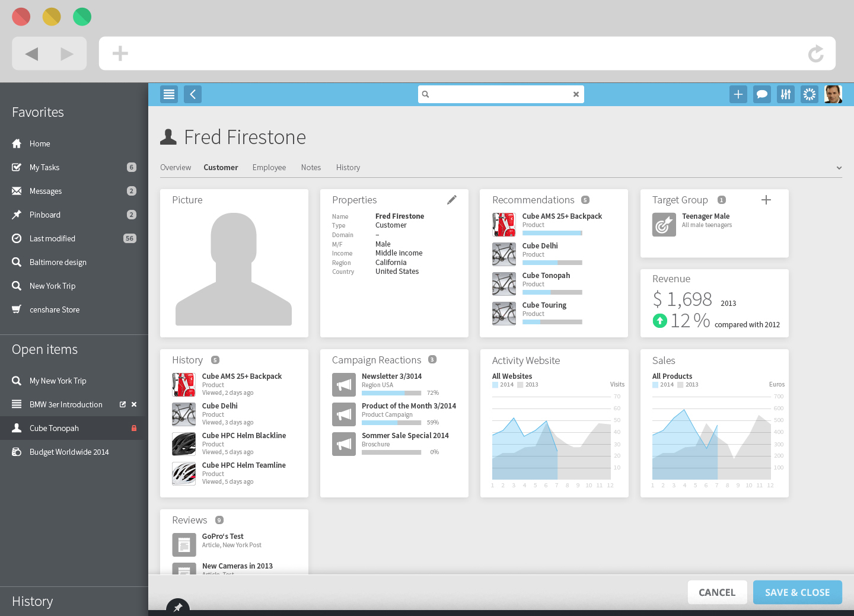854x616 pixels.
Task: Open the History tab
Action: (348, 167)
